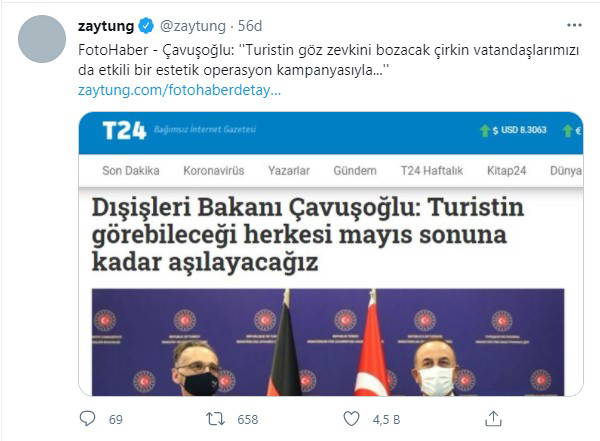Open zaytung profile avatar
This screenshot has width=600, height=441.
42,39
